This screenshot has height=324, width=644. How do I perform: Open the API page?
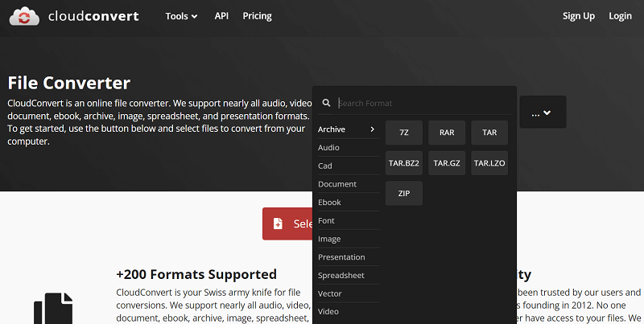(x=221, y=16)
